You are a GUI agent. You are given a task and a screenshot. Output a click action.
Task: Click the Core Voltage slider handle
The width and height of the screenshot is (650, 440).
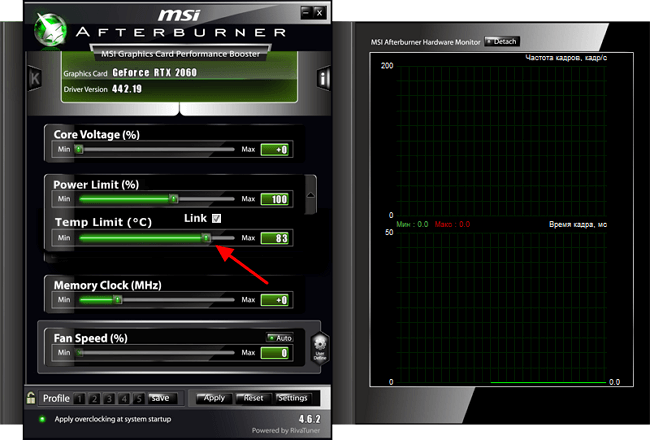coord(79,149)
